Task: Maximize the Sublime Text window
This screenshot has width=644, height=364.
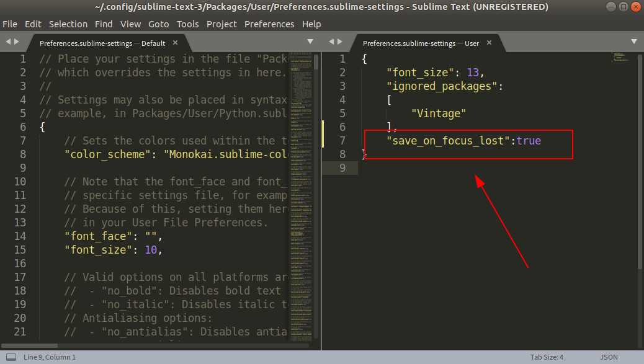Action: coord(624,7)
